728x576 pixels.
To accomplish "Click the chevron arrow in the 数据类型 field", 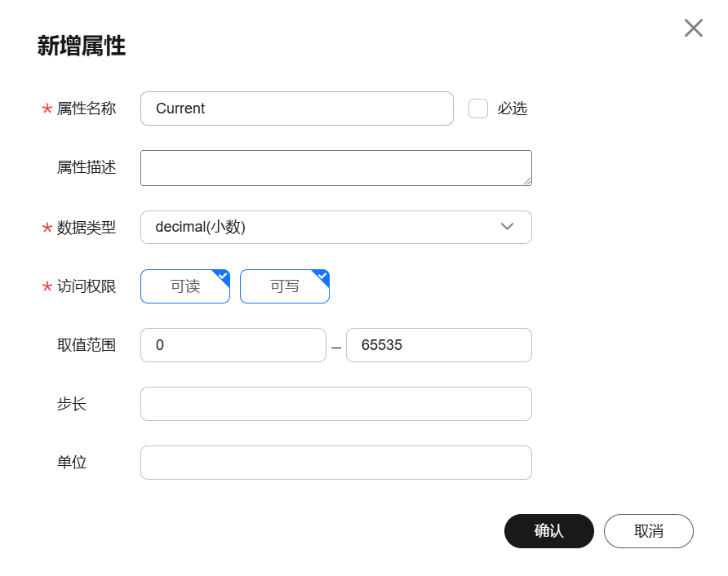I will pyautogui.click(x=507, y=227).
